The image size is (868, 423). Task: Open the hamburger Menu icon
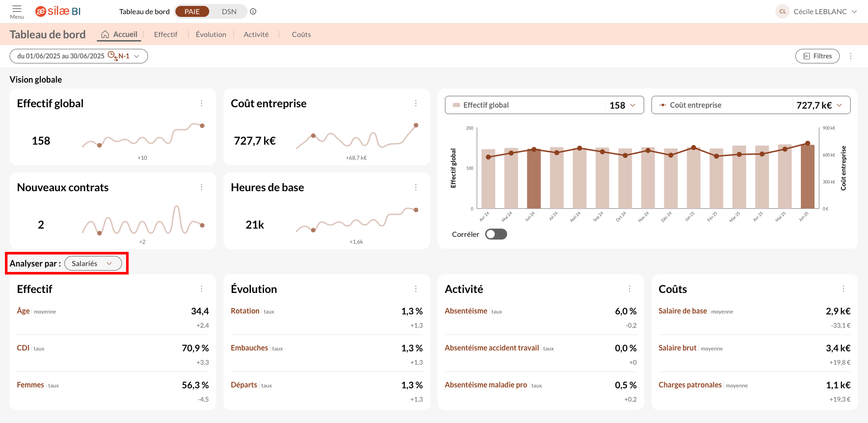pos(17,11)
